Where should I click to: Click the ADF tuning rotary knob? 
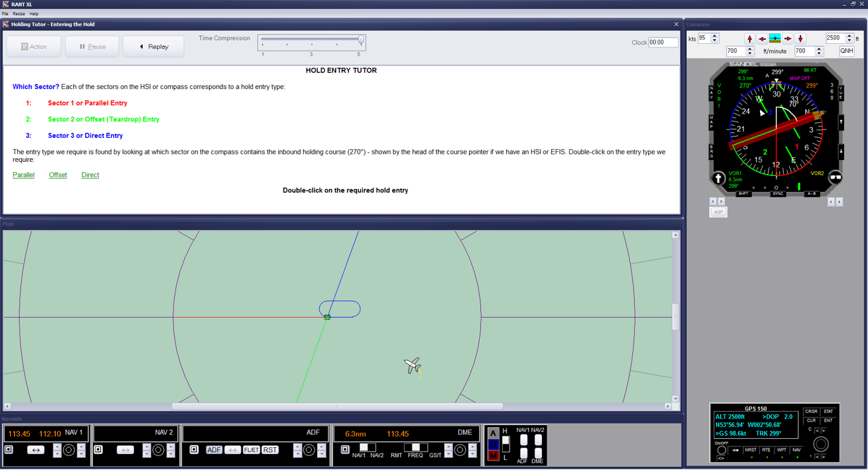(309, 450)
